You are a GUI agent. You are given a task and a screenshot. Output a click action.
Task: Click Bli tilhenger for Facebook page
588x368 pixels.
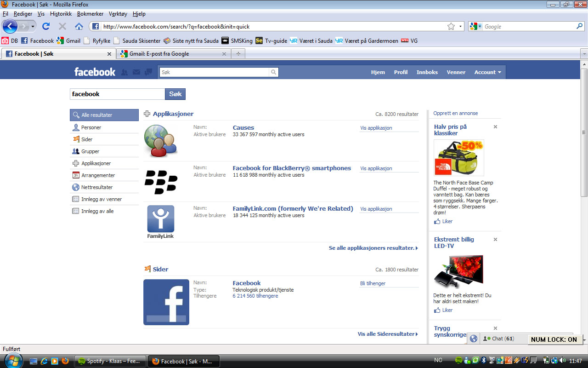tap(373, 283)
